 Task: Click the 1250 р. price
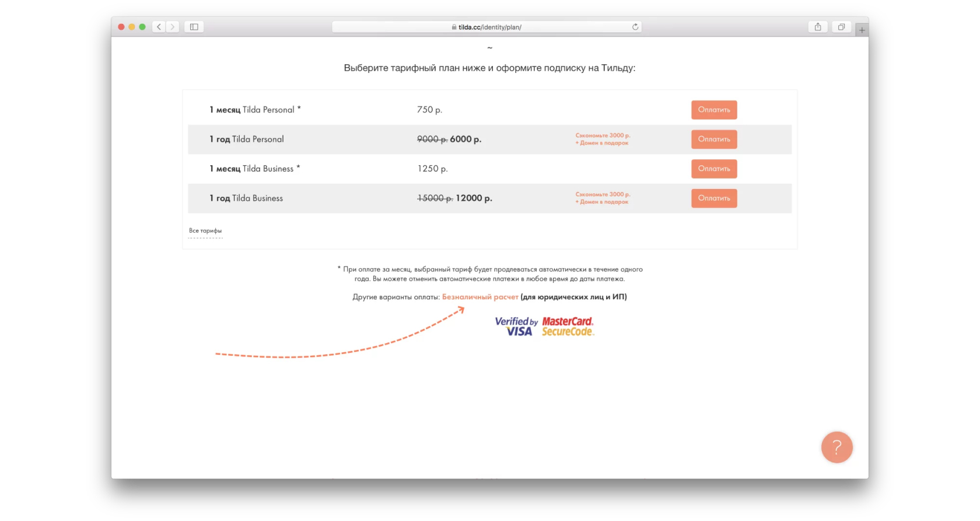[x=432, y=169]
